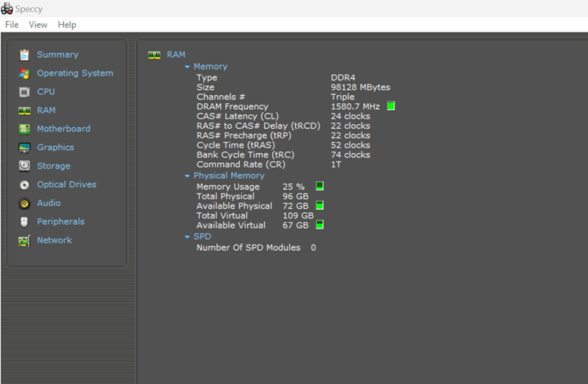Screen dimensions: 588x384
Task: Click the Number Of SPD Modules label
Action: 249,248
